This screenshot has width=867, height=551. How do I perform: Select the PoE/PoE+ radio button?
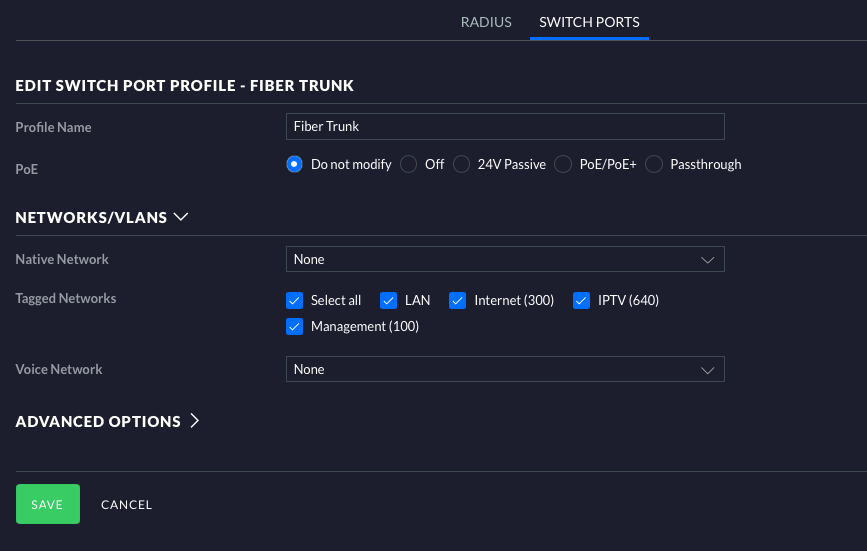pos(563,164)
